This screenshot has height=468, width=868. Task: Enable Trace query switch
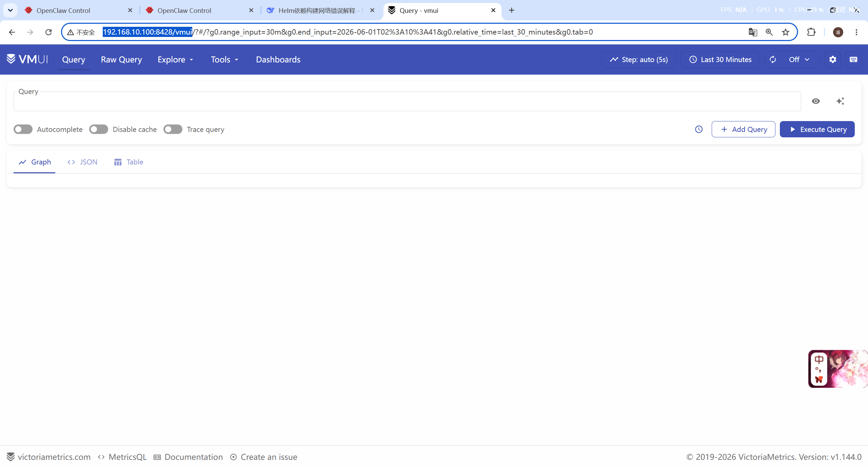[173, 130]
